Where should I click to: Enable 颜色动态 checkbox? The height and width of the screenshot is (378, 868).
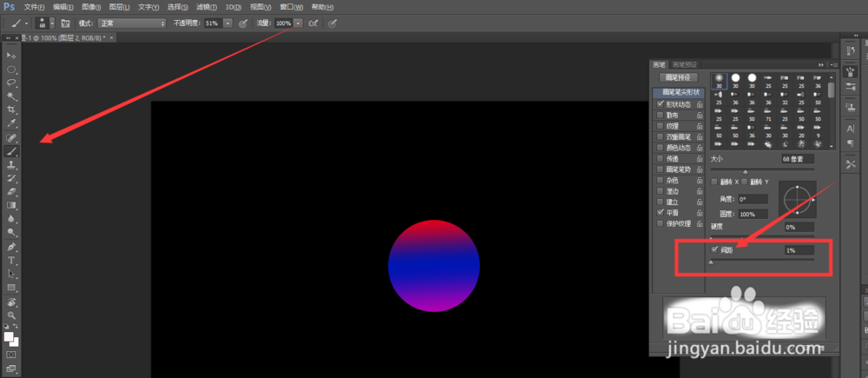tap(660, 148)
